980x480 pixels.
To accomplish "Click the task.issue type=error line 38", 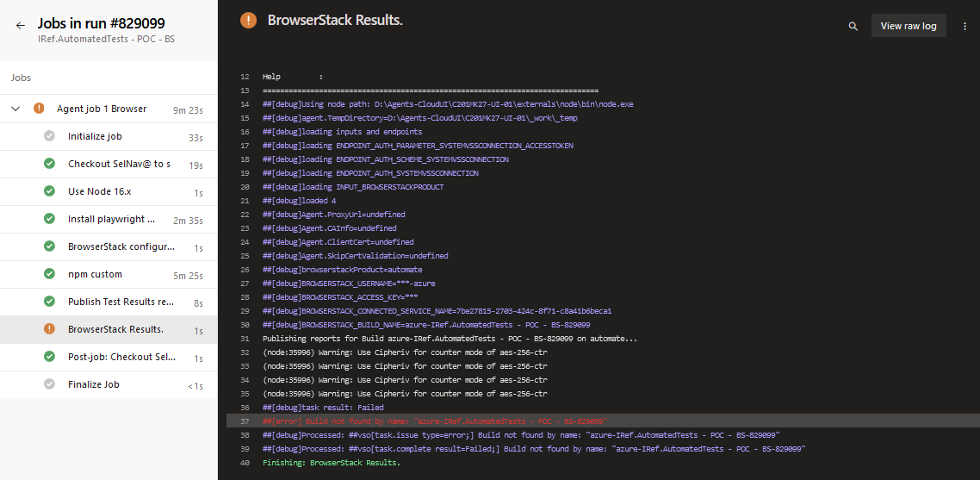I will click(x=521, y=435).
